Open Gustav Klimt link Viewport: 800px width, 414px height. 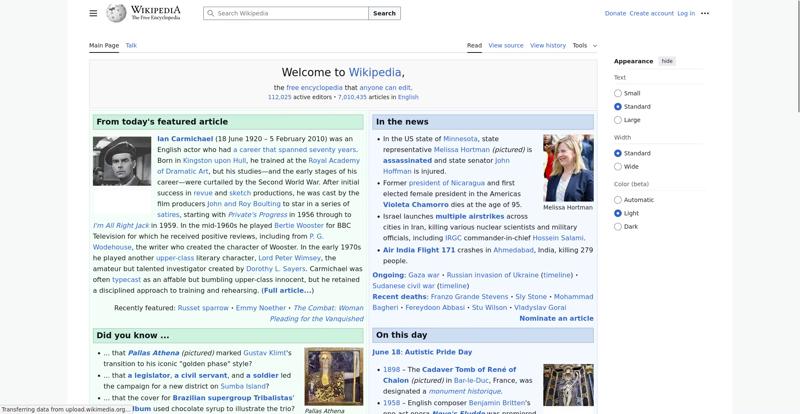266,353
